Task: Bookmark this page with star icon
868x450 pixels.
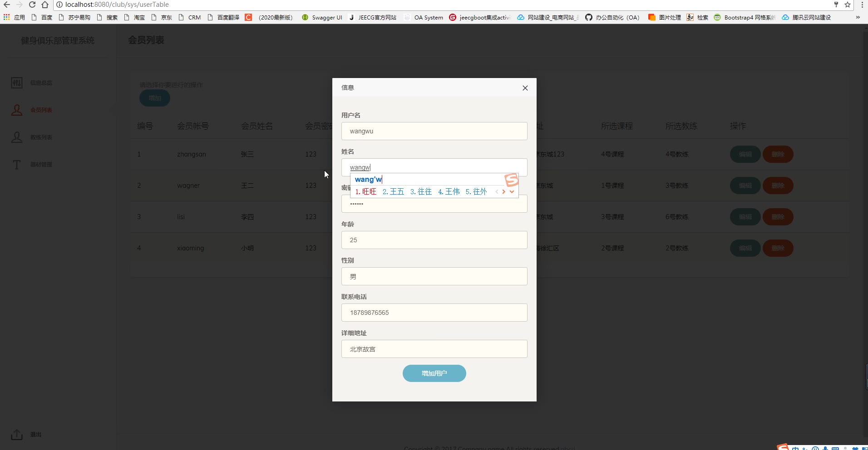Action: point(848,5)
